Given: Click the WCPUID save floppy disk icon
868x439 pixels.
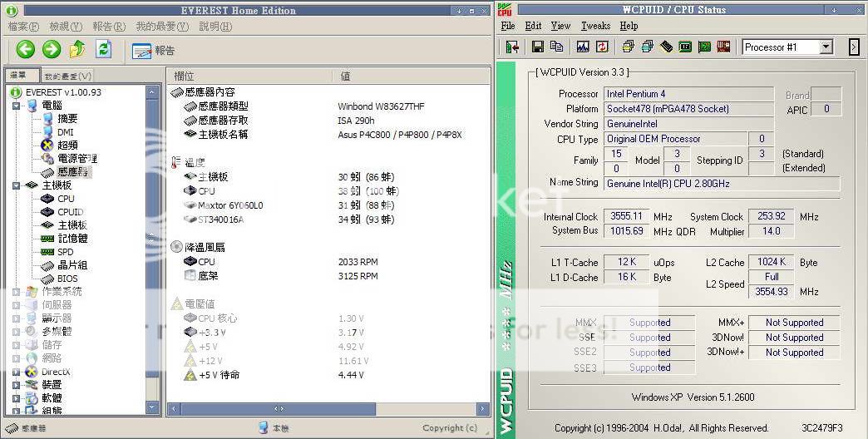Looking at the screenshot, I should click(x=537, y=47).
